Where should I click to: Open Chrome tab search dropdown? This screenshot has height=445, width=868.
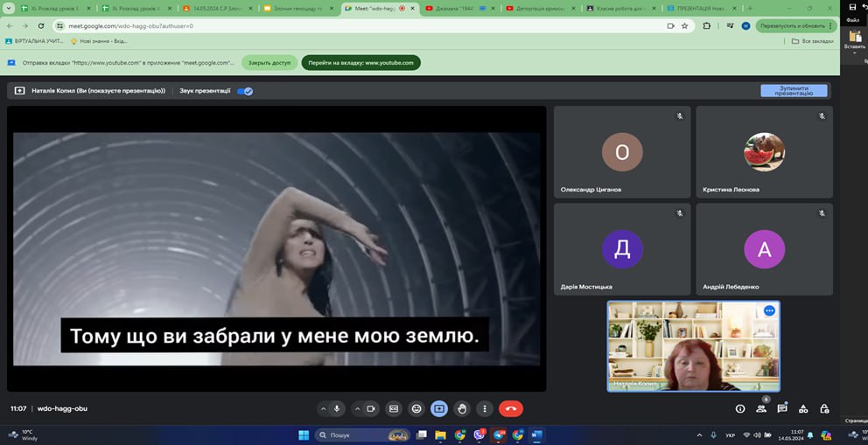[x=8, y=8]
